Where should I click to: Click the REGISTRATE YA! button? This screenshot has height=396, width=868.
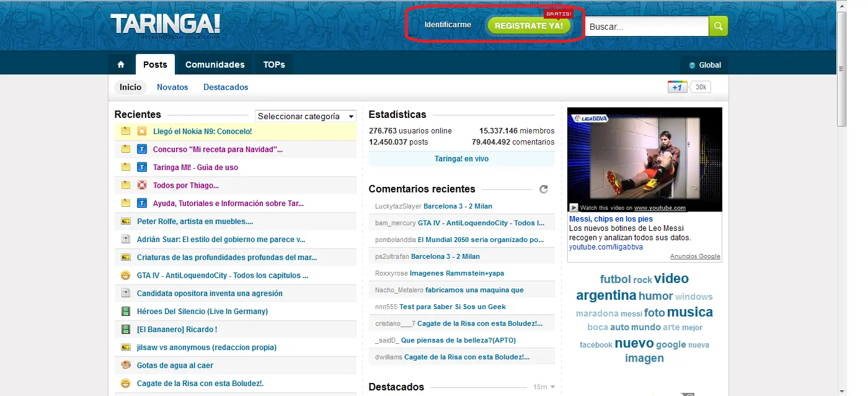529,25
